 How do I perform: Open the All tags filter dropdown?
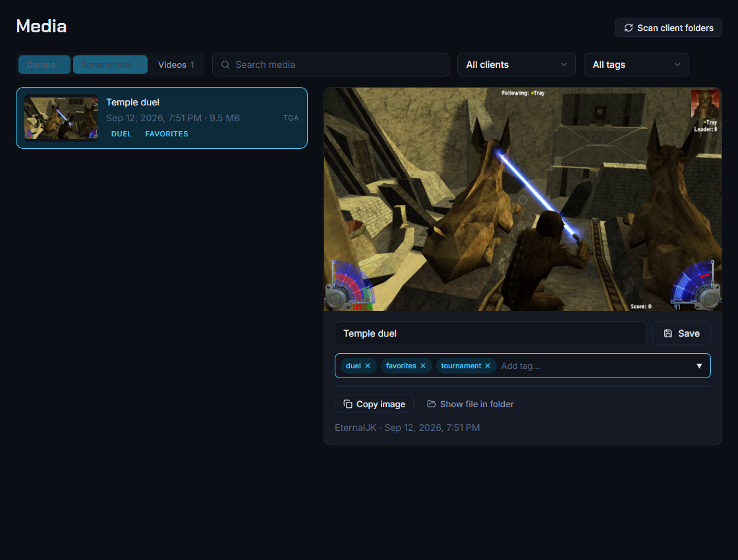(637, 65)
